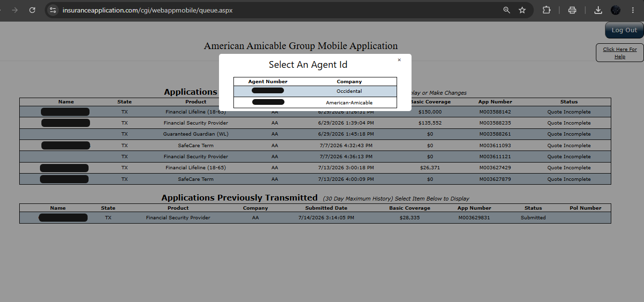The image size is (644, 302).
Task: Click the 7/14/2026 3:14:05 PM submitted date
Action: pos(326,218)
